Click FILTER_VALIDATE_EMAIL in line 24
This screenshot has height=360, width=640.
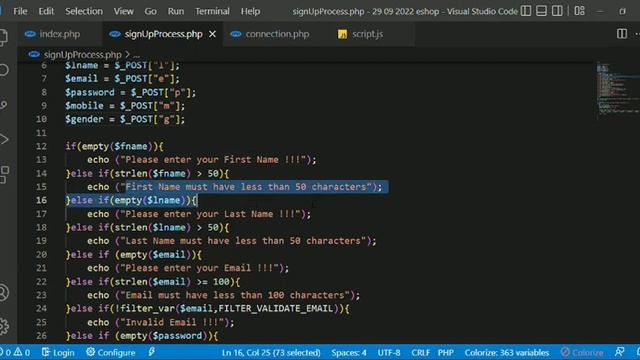[x=276, y=309]
